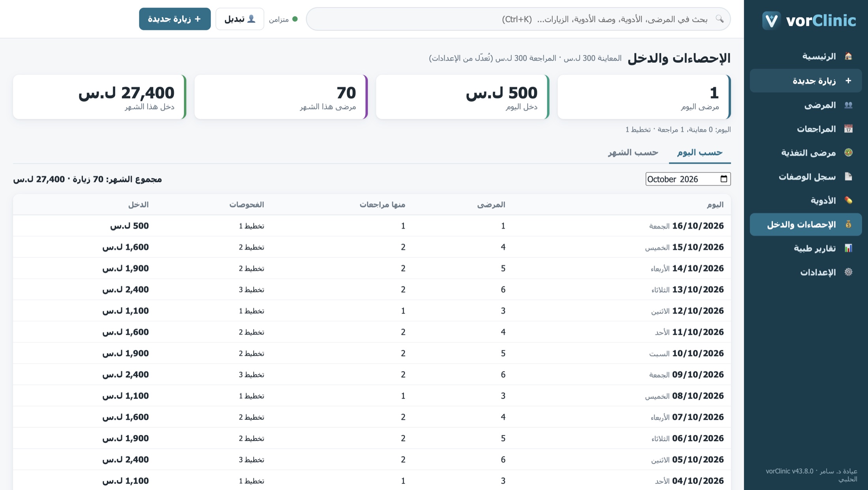Open the date picker calendar icon
The height and width of the screenshot is (490, 868).
pyautogui.click(x=724, y=179)
